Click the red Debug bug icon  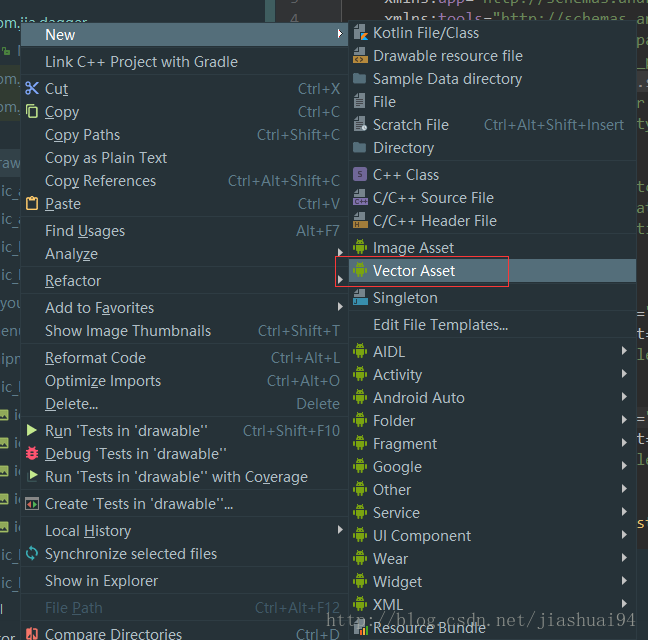32,454
